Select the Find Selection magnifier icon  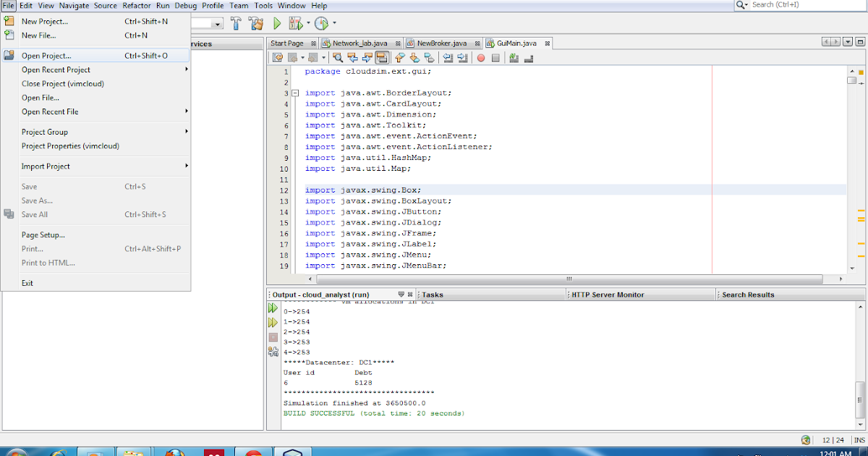(339, 58)
